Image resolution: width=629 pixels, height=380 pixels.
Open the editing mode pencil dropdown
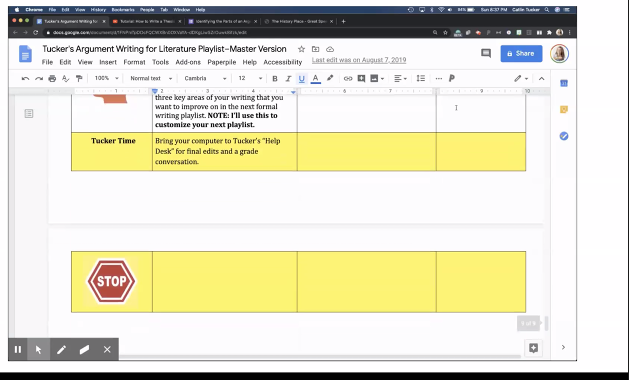[x=521, y=79]
